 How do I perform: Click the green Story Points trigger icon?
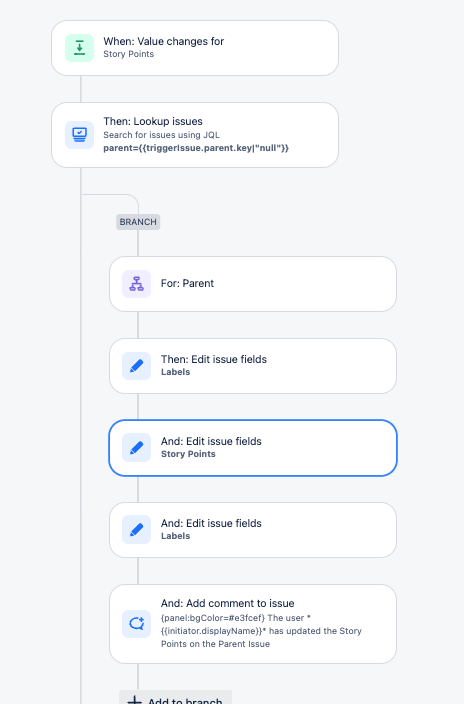coord(80,48)
